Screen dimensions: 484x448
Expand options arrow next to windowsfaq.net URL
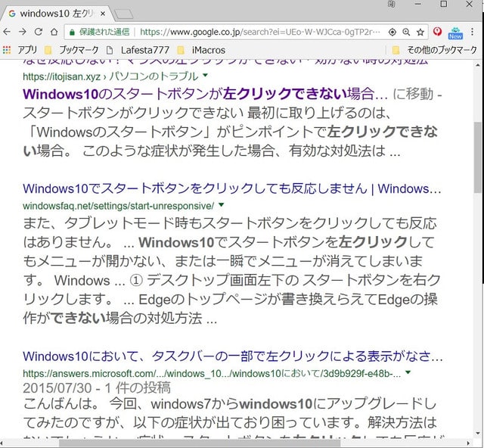pos(221,204)
